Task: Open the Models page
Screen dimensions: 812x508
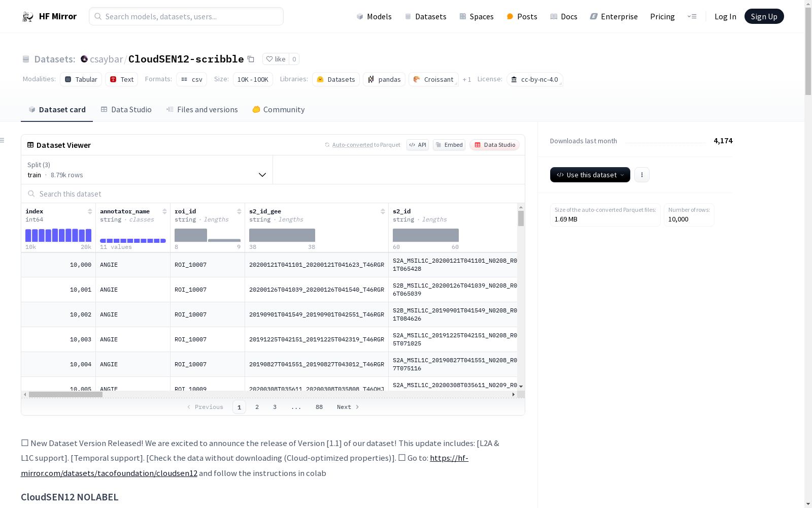Action: [x=374, y=16]
